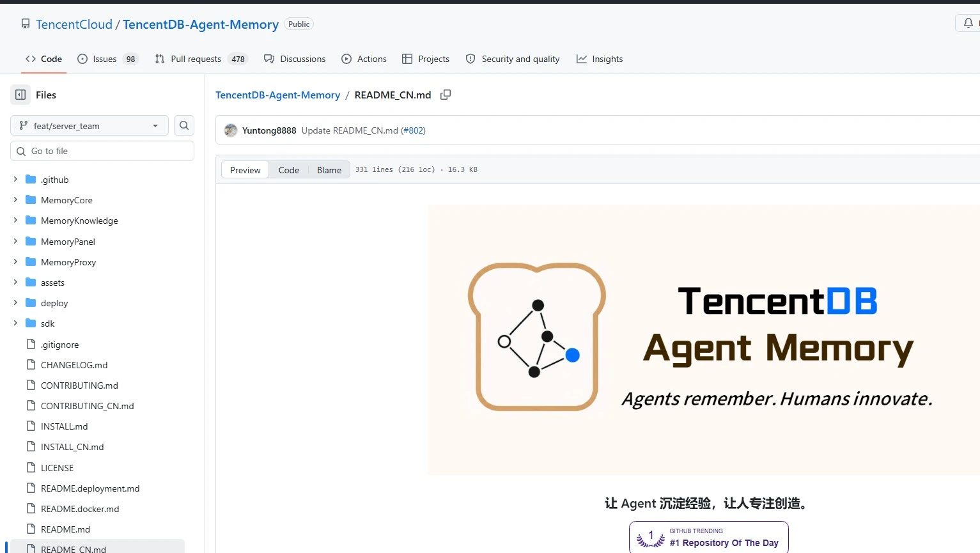Open the Issues tab
980x553 pixels.
click(107, 59)
